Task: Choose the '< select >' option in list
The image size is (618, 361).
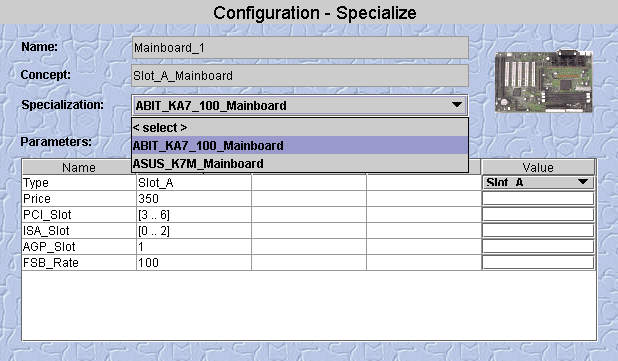Action: pos(300,128)
